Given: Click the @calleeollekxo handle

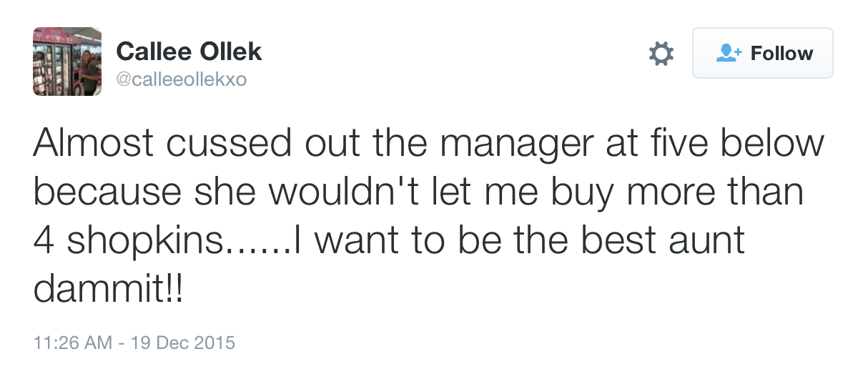Looking at the screenshot, I should pyautogui.click(x=181, y=80).
